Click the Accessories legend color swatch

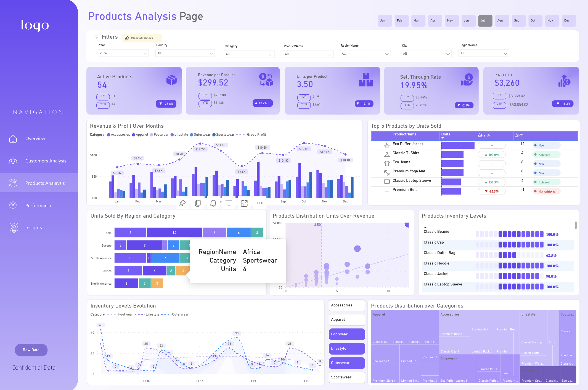(x=109, y=135)
